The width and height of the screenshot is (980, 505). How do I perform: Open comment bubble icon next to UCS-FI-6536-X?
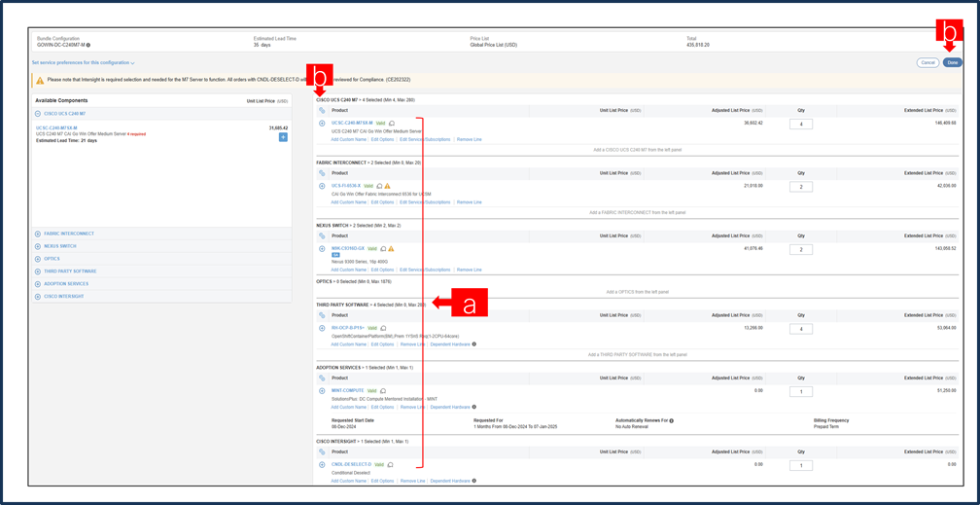point(380,186)
